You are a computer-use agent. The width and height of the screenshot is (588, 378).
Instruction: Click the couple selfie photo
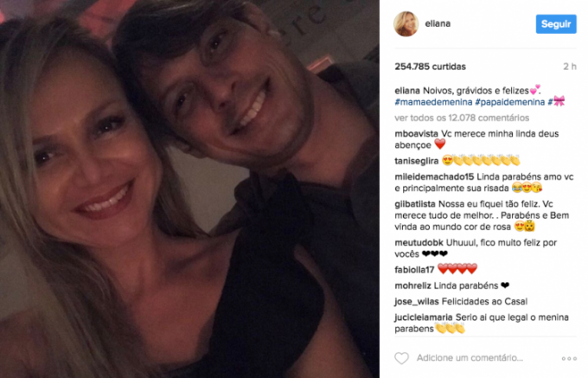(189, 189)
